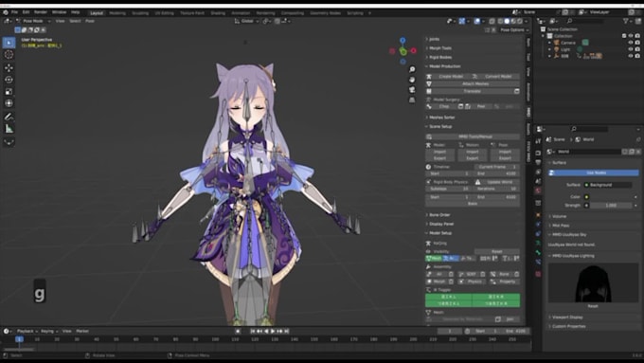Expand the Joints panel
Screen dimensions: 644x363
(x=435, y=39)
